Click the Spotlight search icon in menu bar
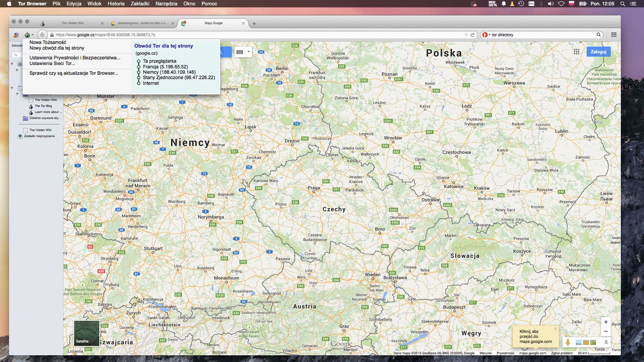The height and width of the screenshot is (362, 644). coord(623,4)
